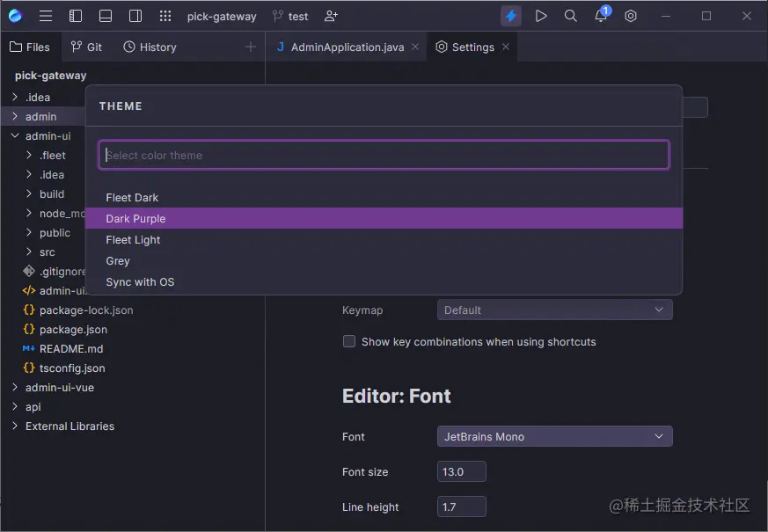
Task: Open the Font JetBrains Mono dropdown
Action: click(x=554, y=436)
